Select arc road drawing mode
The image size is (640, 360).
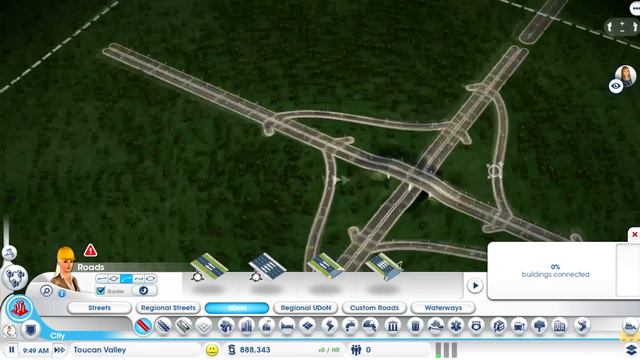126,279
